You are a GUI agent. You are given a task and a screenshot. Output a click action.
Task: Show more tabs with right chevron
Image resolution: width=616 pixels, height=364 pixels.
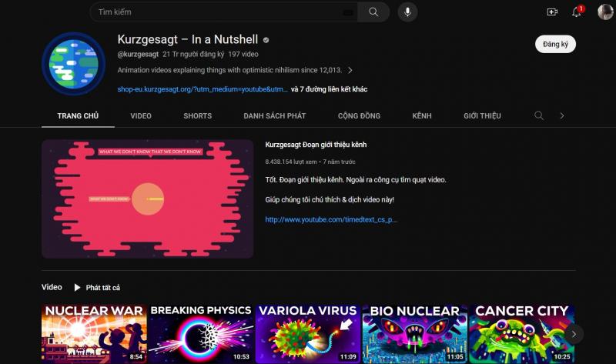(562, 116)
